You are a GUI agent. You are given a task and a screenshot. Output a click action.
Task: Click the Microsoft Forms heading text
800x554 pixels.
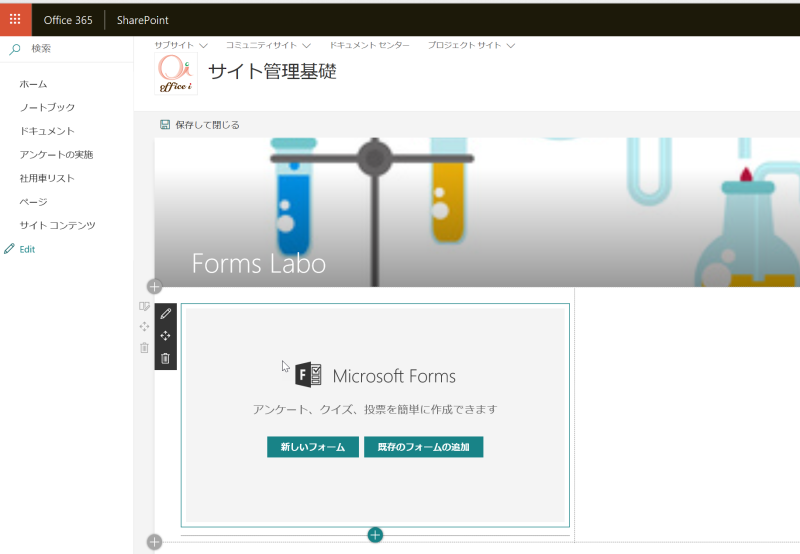[x=394, y=376]
